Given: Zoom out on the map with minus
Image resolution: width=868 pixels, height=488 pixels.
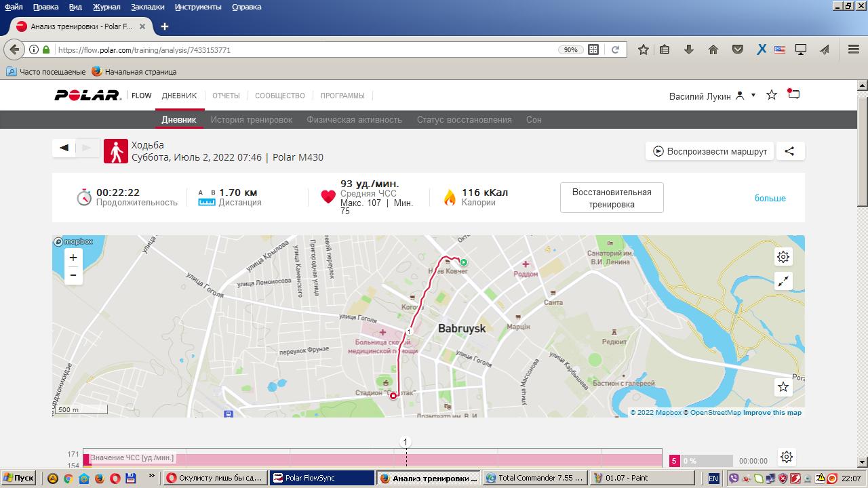Looking at the screenshot, I should tap(73, 275).
